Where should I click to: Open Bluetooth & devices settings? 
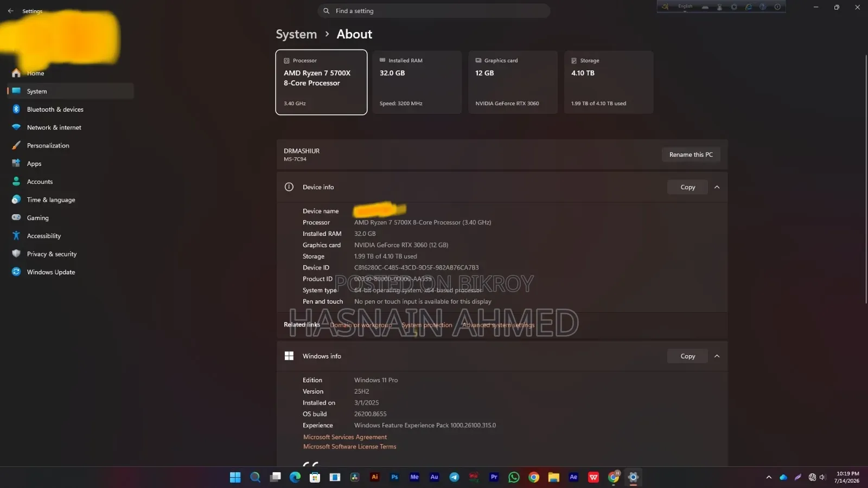tap(71, 109)
